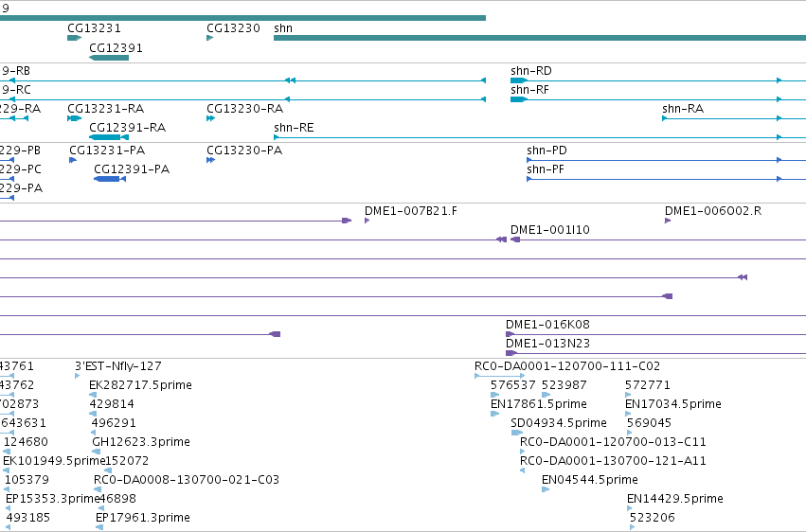
Task: Select the CG13231 gene label
Action: tap(94, 28)
